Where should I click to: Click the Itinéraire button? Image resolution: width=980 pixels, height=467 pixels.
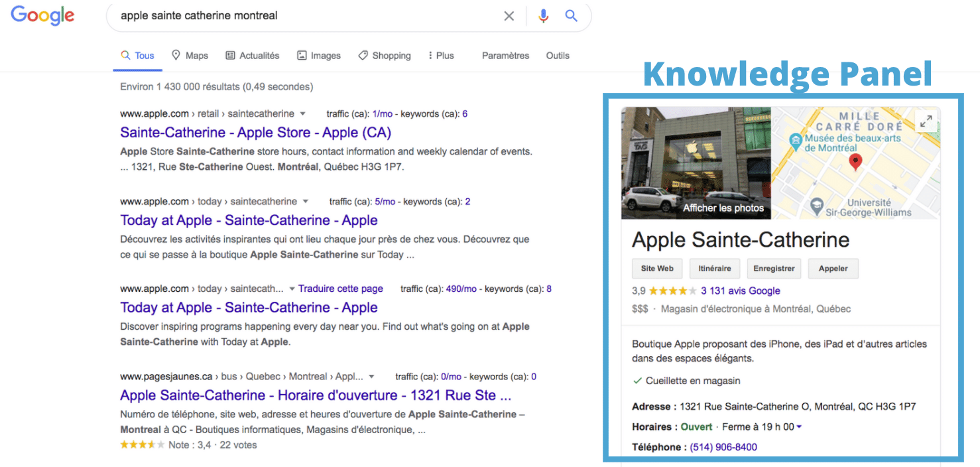point(714,268)
